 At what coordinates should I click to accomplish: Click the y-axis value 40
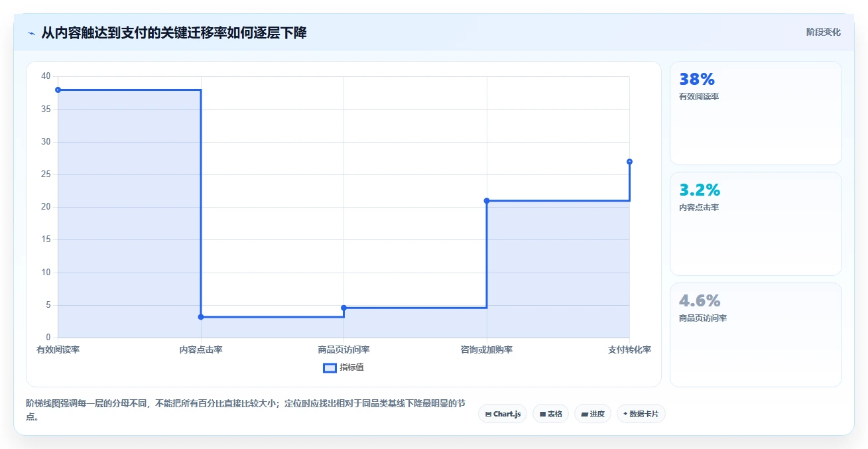pyautogui.click(x=46, y=76)
